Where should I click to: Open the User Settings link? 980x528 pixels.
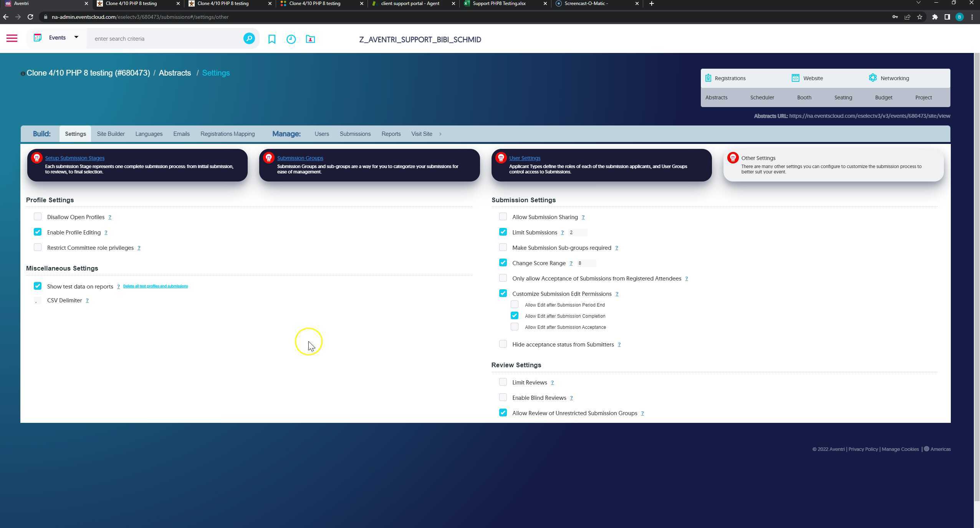525,158
